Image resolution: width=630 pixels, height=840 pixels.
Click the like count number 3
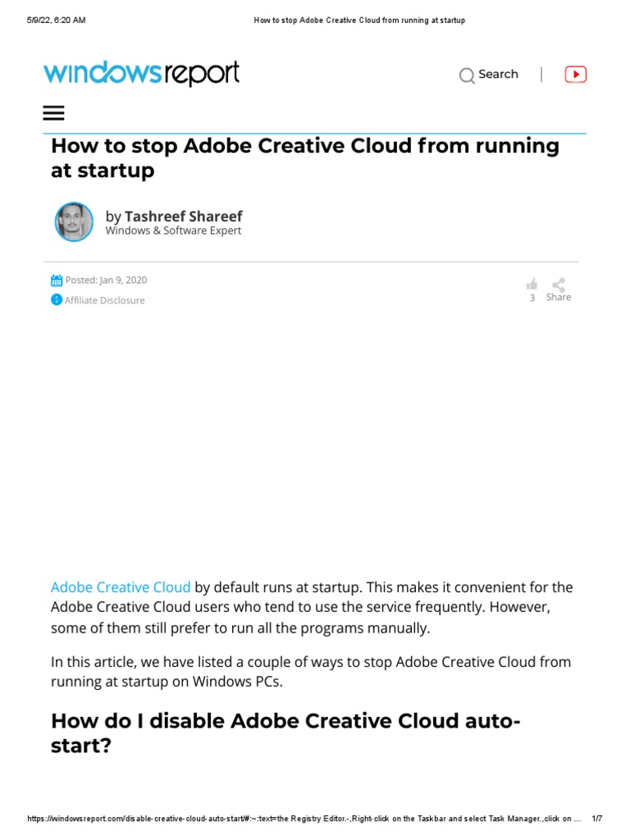tap(532, 298)
